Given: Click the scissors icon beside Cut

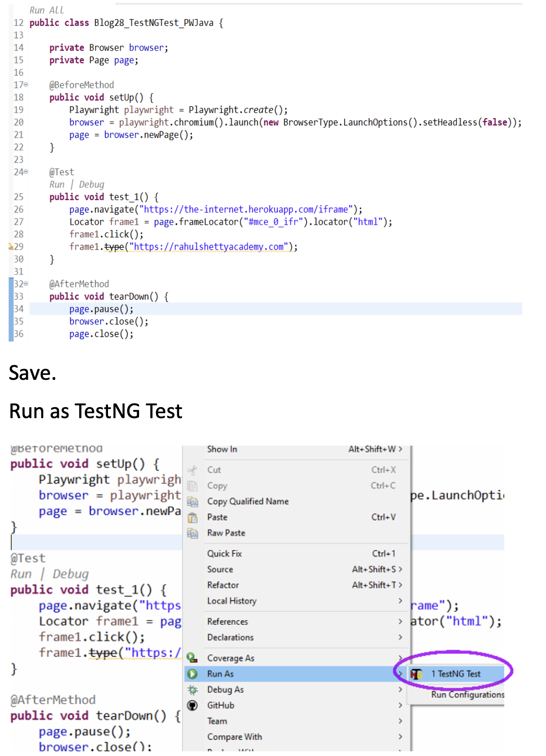Looking at the screenshot, I should point(192,470).
